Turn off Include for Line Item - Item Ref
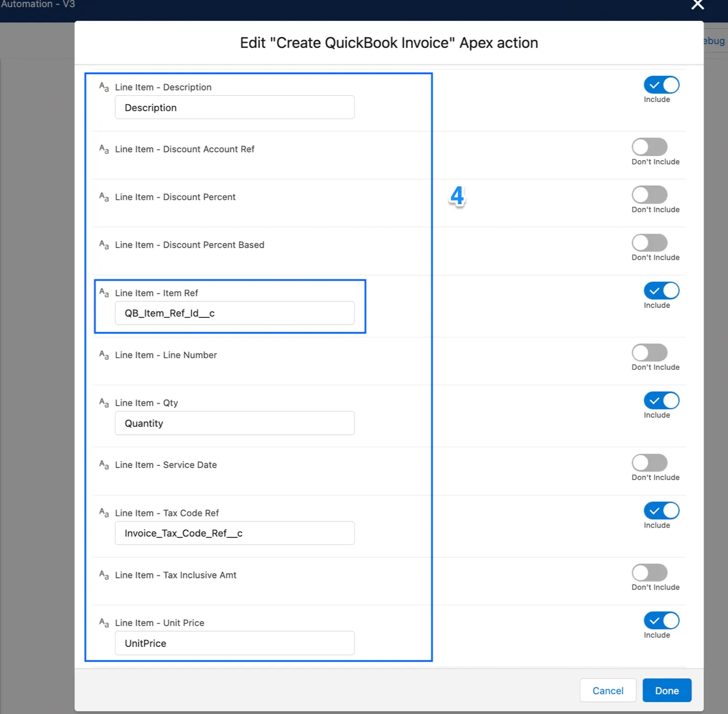This screenshot has width=728, height=714. tap(661, 291)
